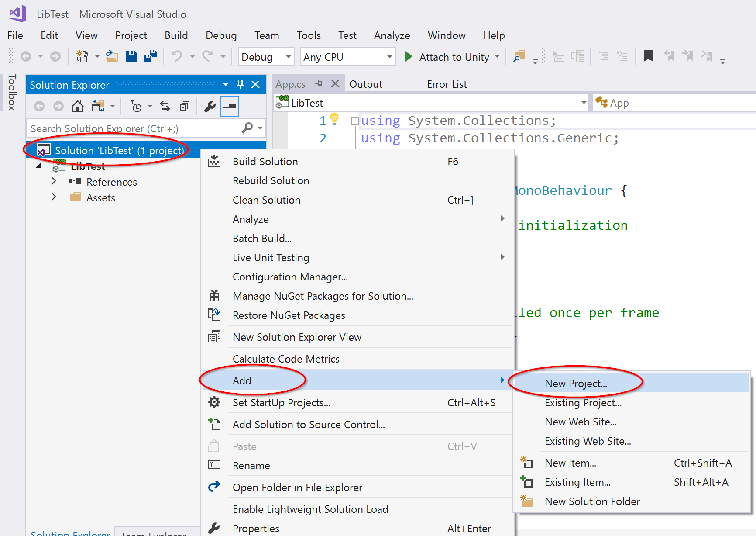Open the File menu
Screen dimensions: 756x536
click(x=15, y=35)
